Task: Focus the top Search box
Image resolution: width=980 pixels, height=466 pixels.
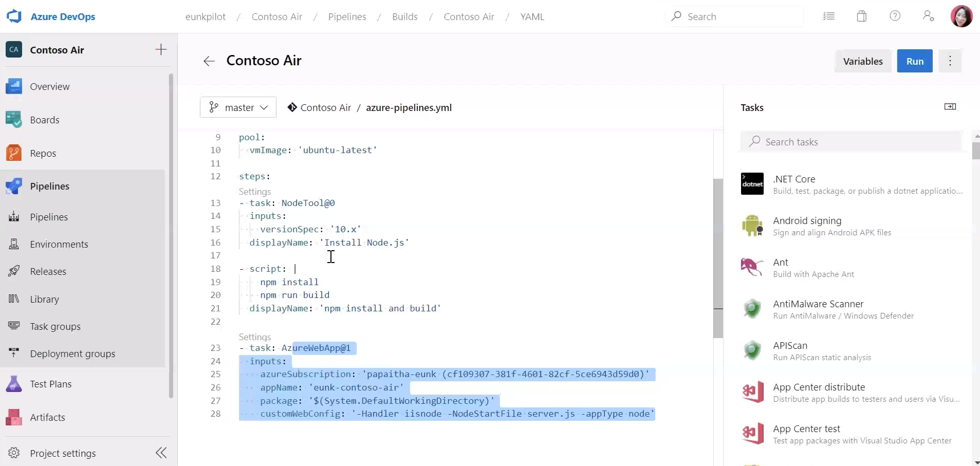Action: (x=735, y=16)
